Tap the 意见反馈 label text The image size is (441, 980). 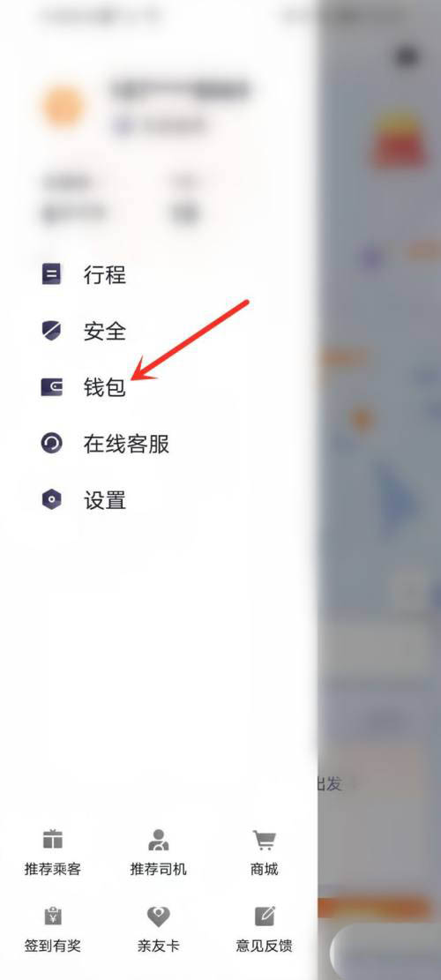265,946
